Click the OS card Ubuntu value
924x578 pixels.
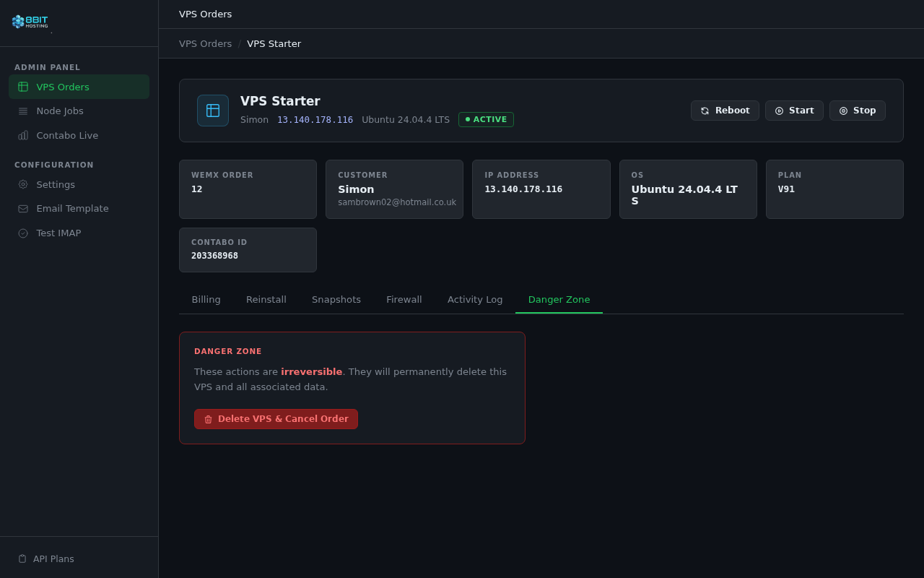click(x=684, y=195)
